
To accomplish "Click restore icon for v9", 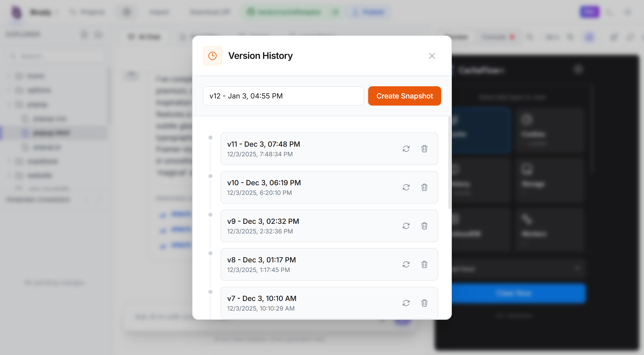I will (406, 226).
